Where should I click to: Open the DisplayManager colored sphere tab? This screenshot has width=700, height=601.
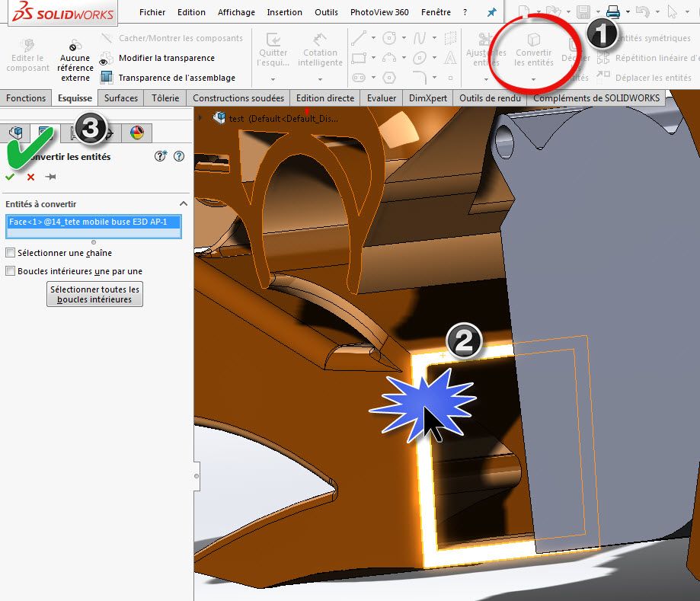(137, 133)
